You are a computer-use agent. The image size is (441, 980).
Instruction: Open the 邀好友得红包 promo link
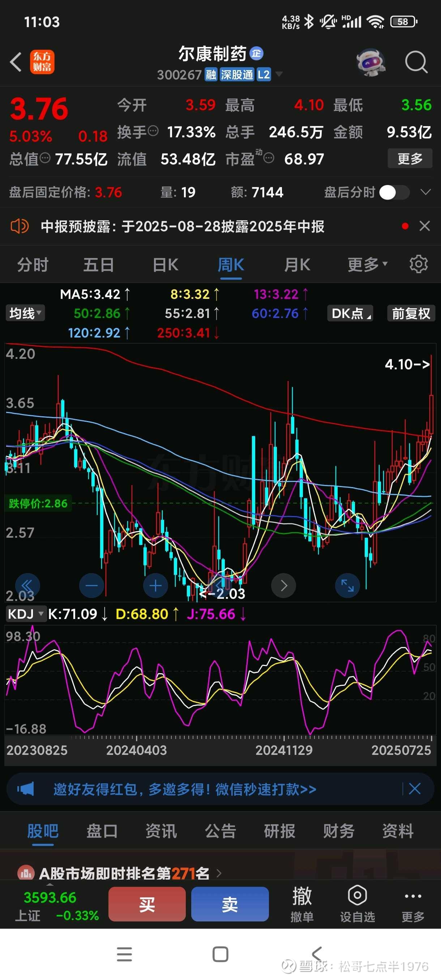(185, 789)
